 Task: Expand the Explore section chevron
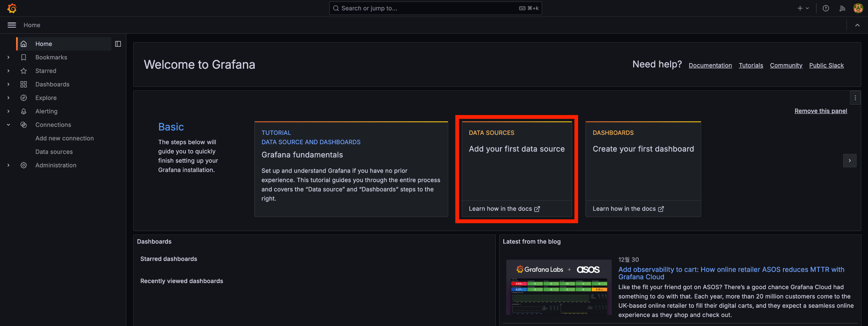pos(8,98)
